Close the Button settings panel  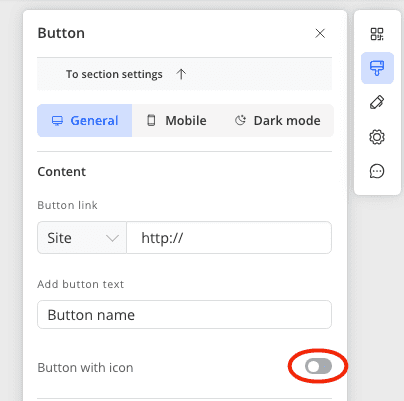320,33
